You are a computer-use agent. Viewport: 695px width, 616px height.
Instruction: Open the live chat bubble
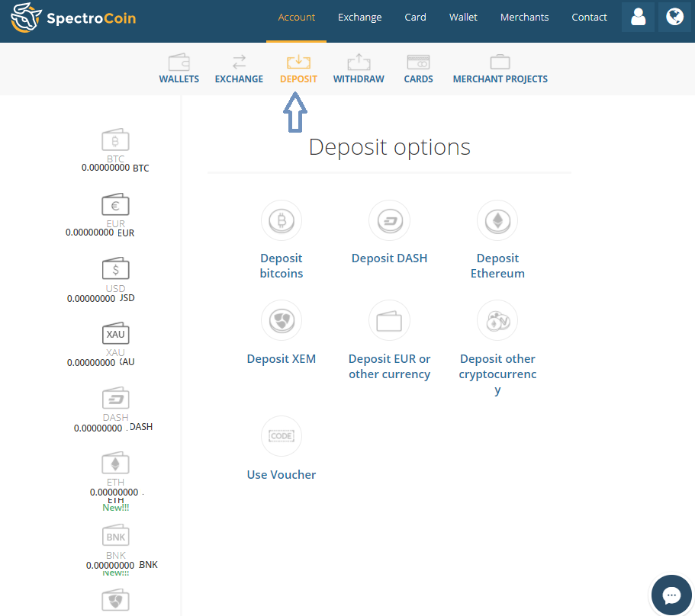pos(671,595)
